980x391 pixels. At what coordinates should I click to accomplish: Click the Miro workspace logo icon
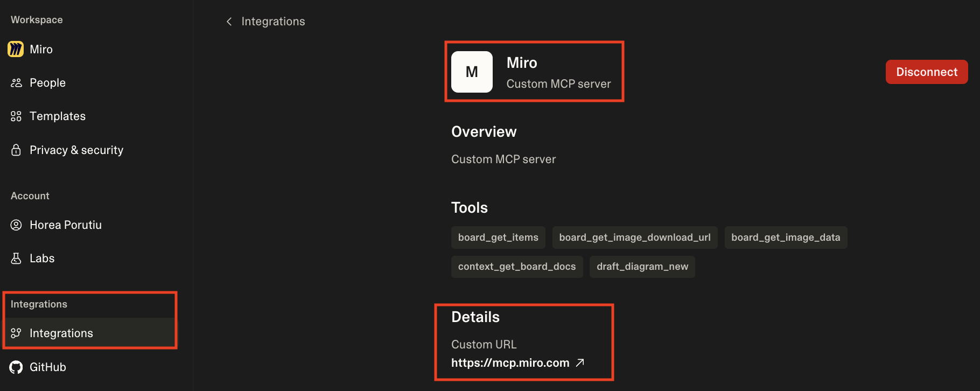point(16,49)
